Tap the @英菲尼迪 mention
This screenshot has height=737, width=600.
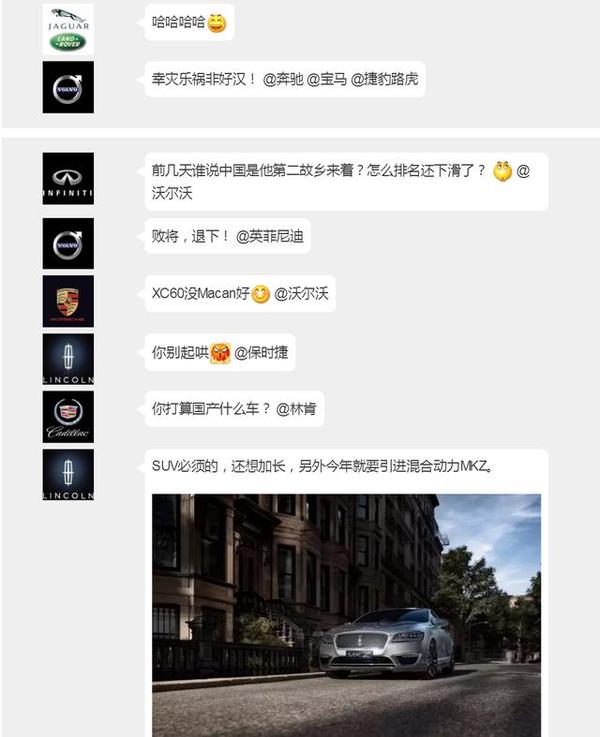tap(270, 236)
